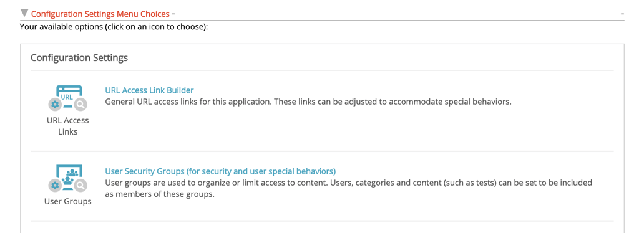Click the 'Configuration Settings' panel heading

click(79, 58)
